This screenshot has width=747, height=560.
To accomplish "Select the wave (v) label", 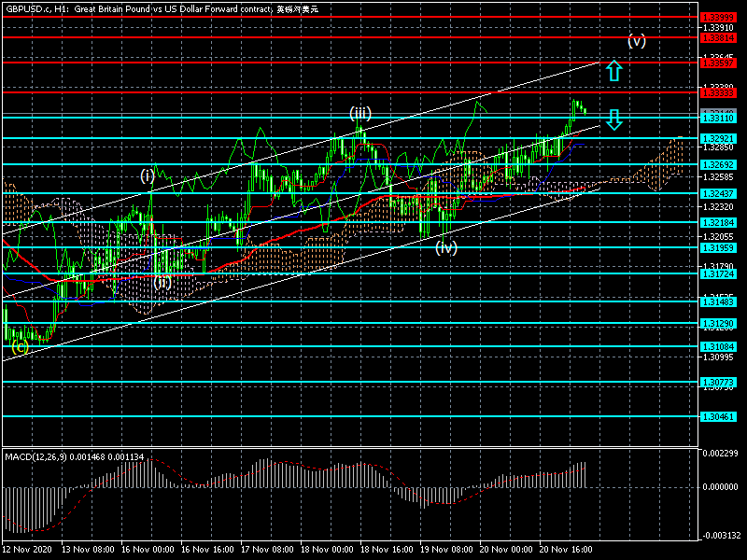I will pyautogui.click(x=637, y=41).
